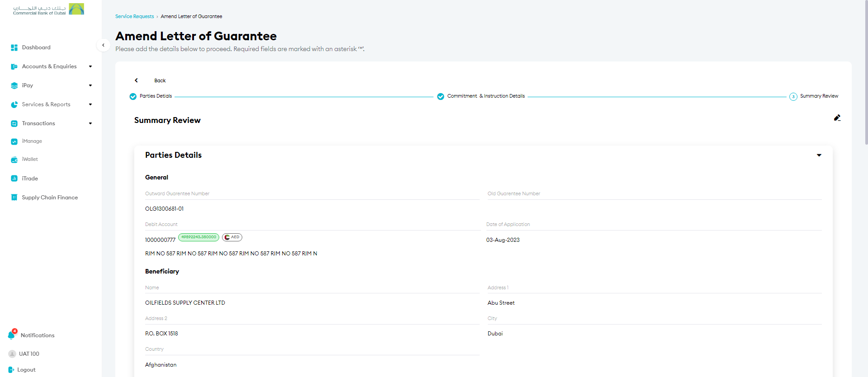
Task: Click the Logout link
Action: tap(26, 370)
